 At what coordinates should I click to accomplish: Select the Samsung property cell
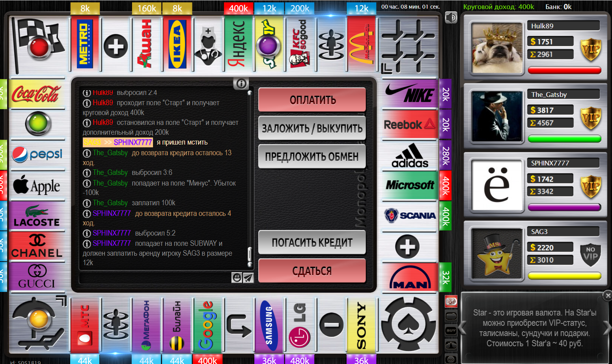pos(269,325)
